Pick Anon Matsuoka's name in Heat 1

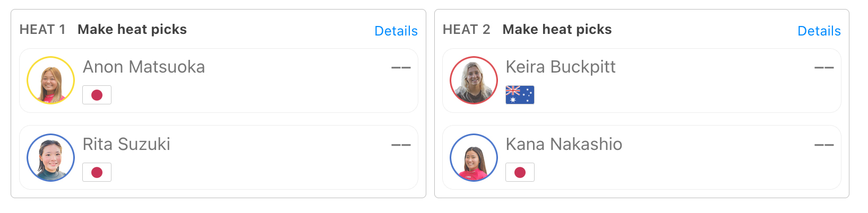coord(144,67)
